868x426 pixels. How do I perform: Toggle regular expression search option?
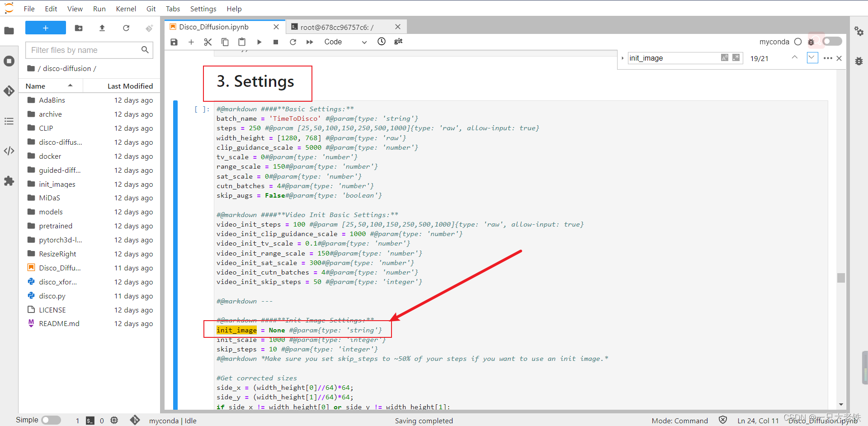tap(736, 57)
